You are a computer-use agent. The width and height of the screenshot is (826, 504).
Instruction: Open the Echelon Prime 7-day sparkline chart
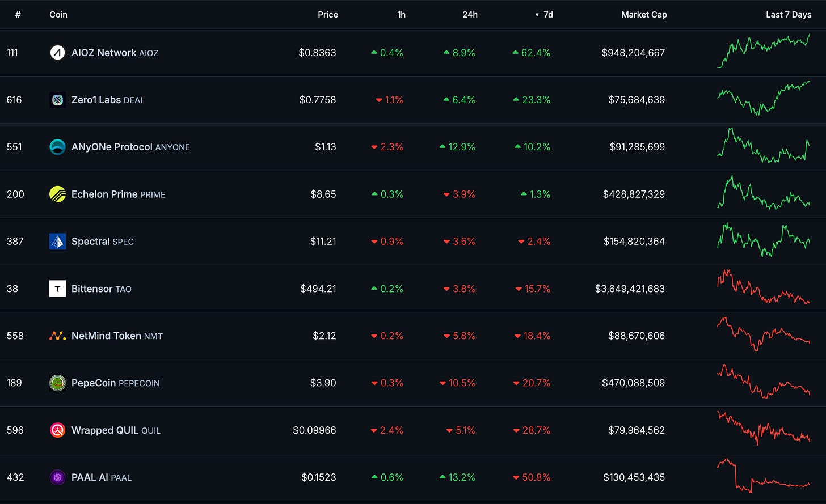click(x=764, y=193)
